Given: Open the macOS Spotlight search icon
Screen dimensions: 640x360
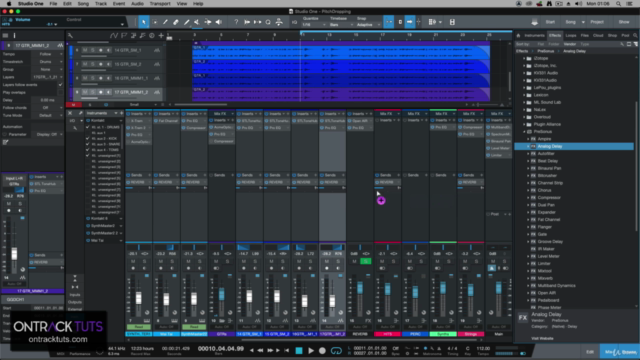Looking at the screenshot, I should point(619,4).
